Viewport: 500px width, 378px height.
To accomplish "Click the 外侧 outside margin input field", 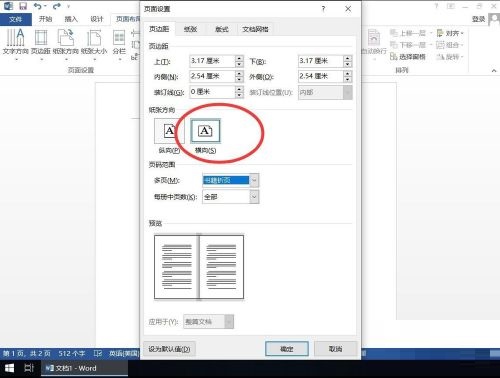I will pyautogui.click(x=321, y=76).
